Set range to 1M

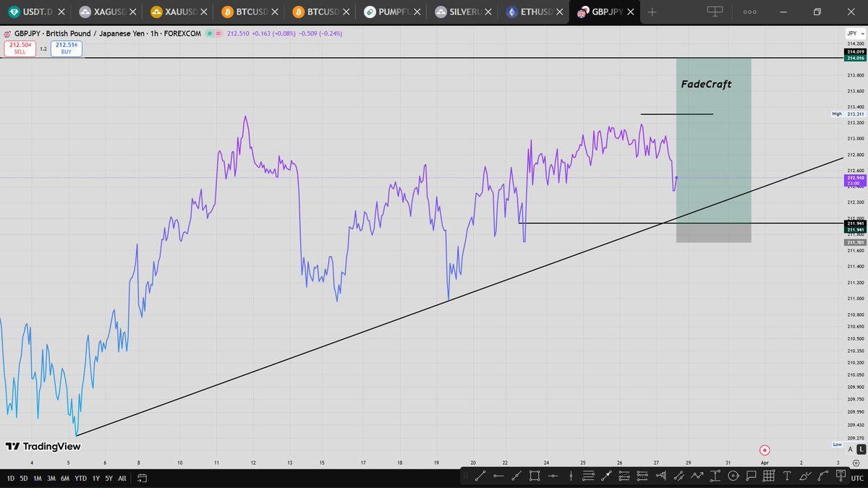[38, 478]
